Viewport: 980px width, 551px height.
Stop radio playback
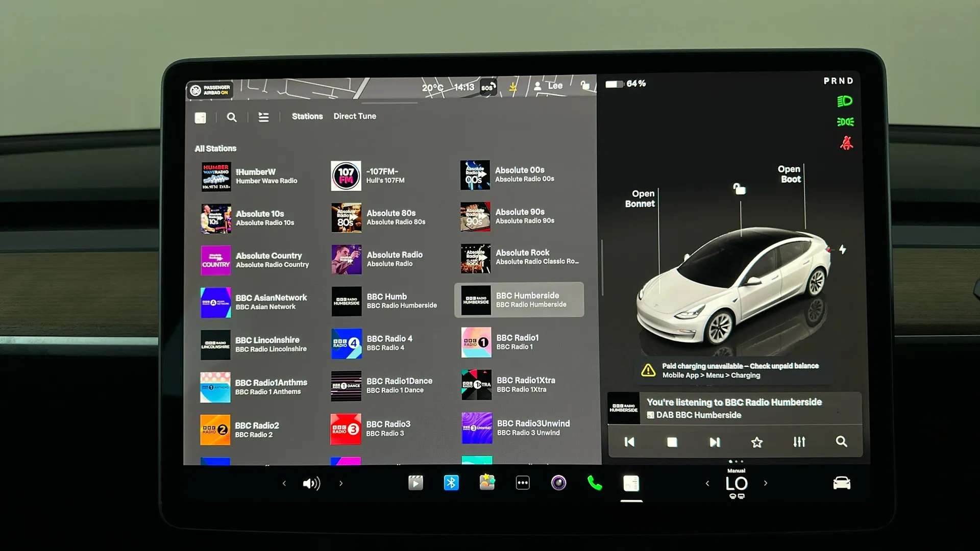tap(672, 442)
